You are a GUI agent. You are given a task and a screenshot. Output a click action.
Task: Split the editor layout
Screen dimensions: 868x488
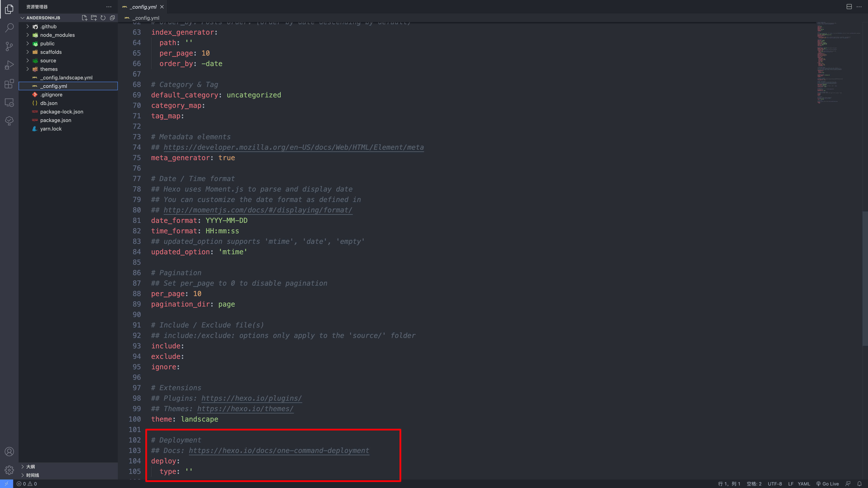point(849,7)
